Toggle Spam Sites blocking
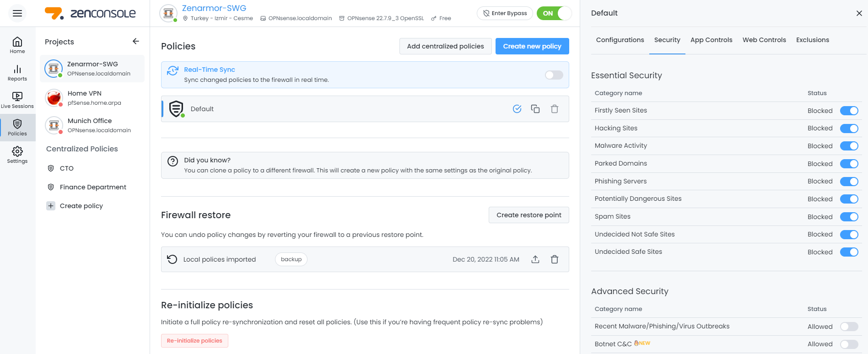 (849, 217)
